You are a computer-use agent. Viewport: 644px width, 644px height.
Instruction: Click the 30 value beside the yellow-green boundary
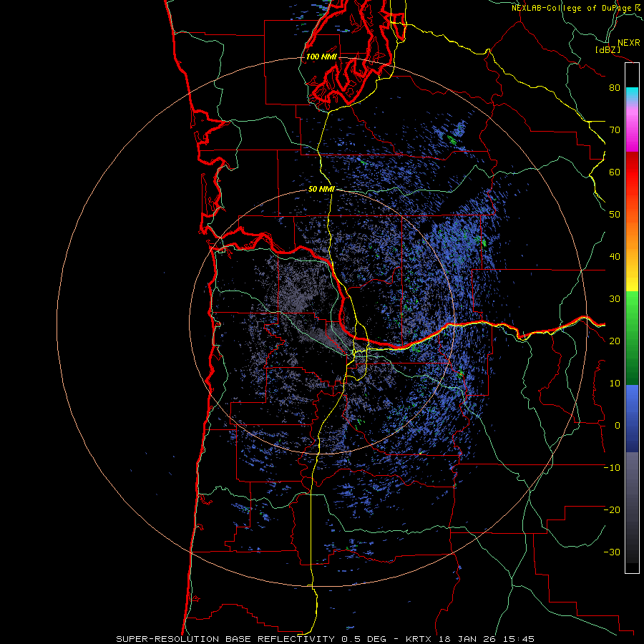click(615, 298)
